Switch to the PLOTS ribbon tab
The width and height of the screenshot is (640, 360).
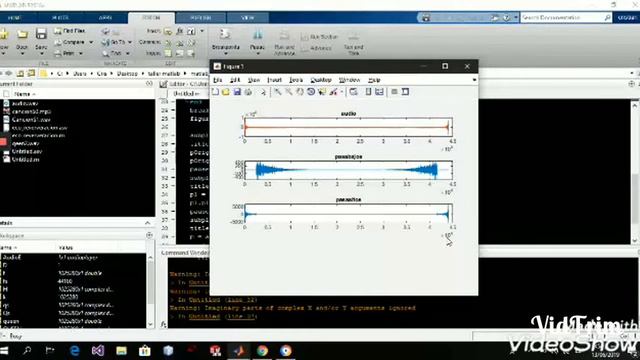point(60,18)
